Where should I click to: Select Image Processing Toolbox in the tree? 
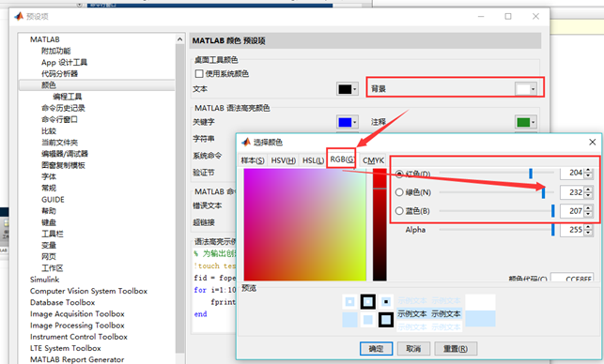coord(77,326)
